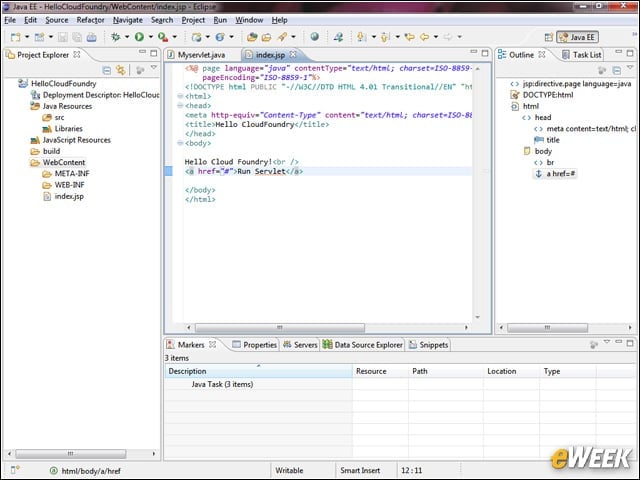Click the Print icon in toolbar
The image size is (640, 480).
pos(91,37)
